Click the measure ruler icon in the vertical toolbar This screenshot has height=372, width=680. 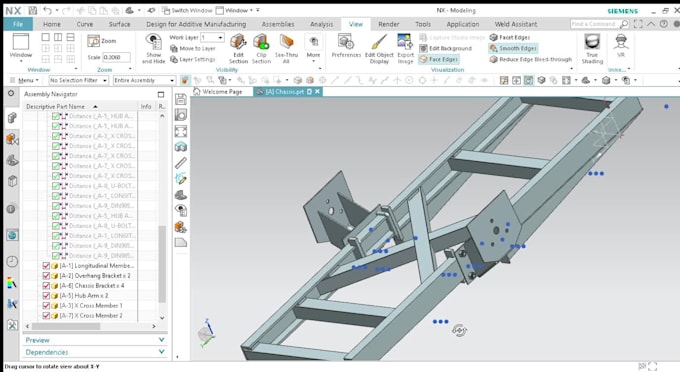tap(181, 163)
